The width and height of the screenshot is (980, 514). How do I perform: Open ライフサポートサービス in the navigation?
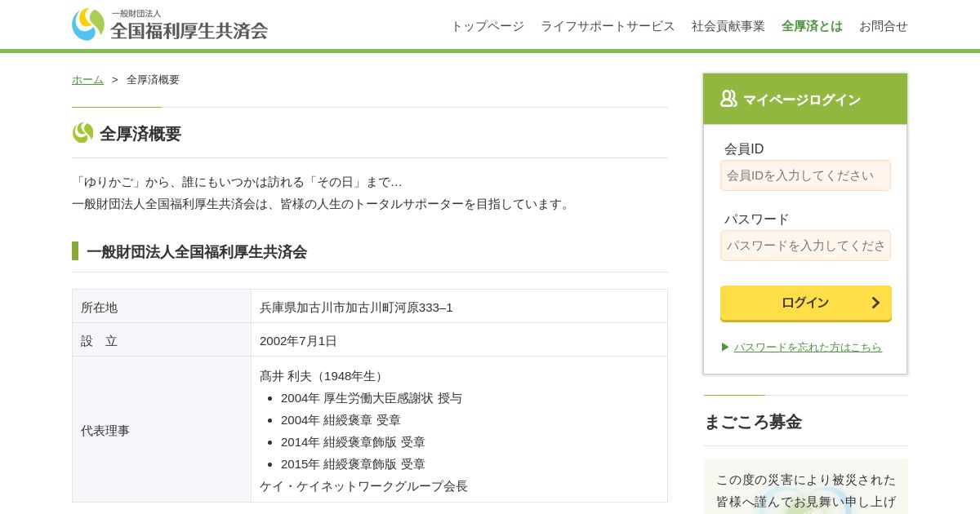click(608, 26)
